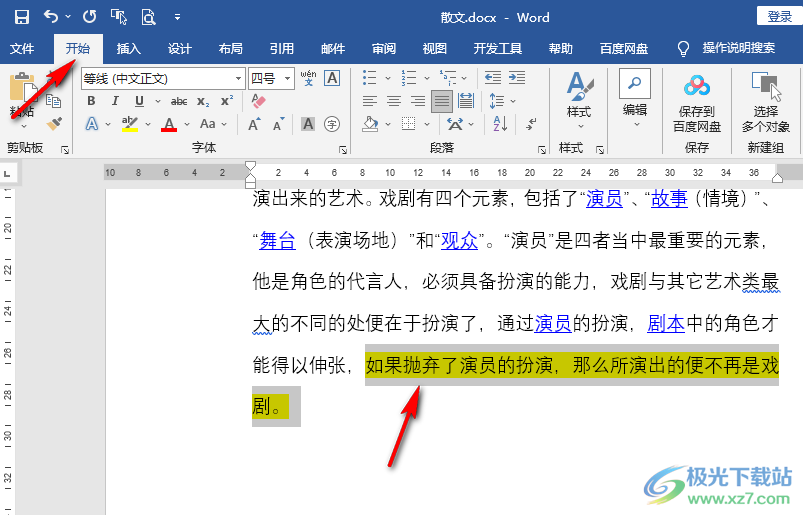
Task: Open touch/mouse mode quick access icon
Action: click(x=119, y=17)
